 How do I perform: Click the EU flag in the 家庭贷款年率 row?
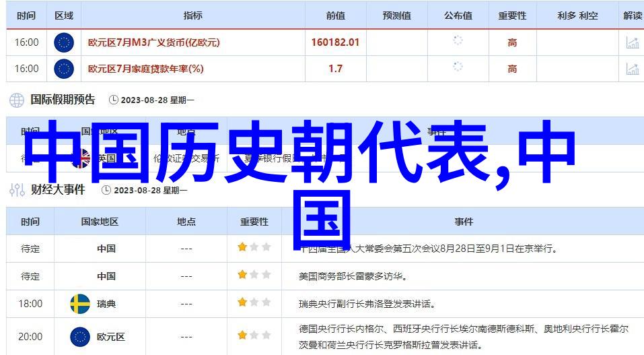click(63, 69)
